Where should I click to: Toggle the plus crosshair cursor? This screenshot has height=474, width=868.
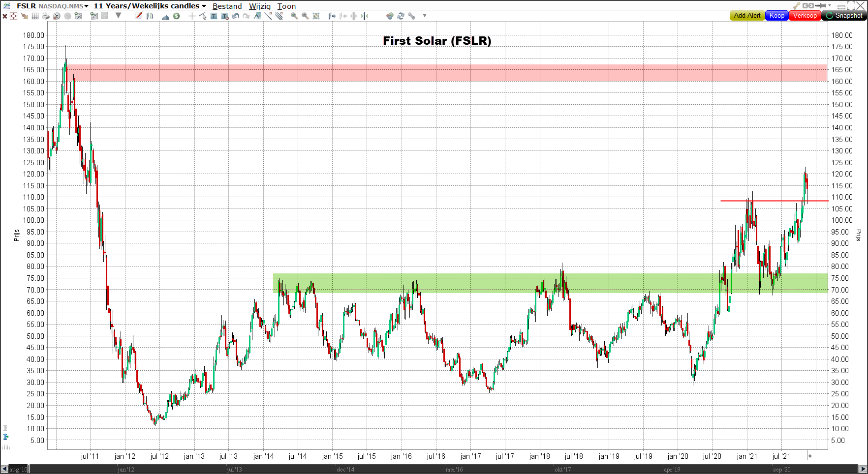point(192,16)
